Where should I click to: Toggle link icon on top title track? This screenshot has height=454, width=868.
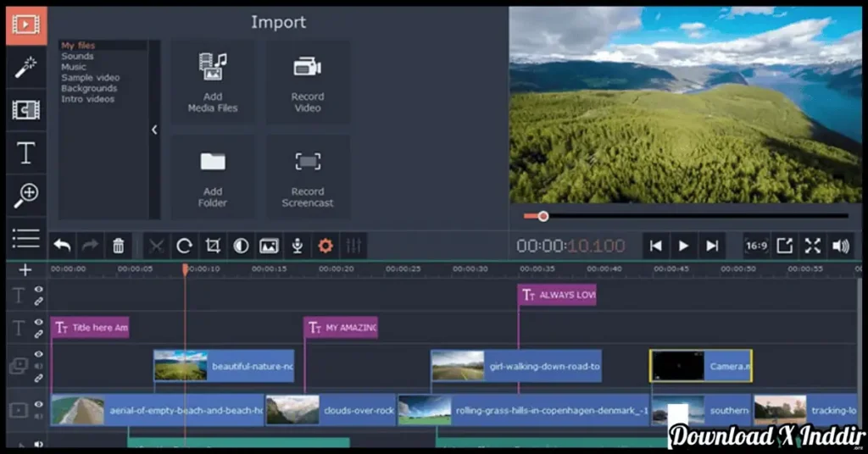tap(38, 302)
